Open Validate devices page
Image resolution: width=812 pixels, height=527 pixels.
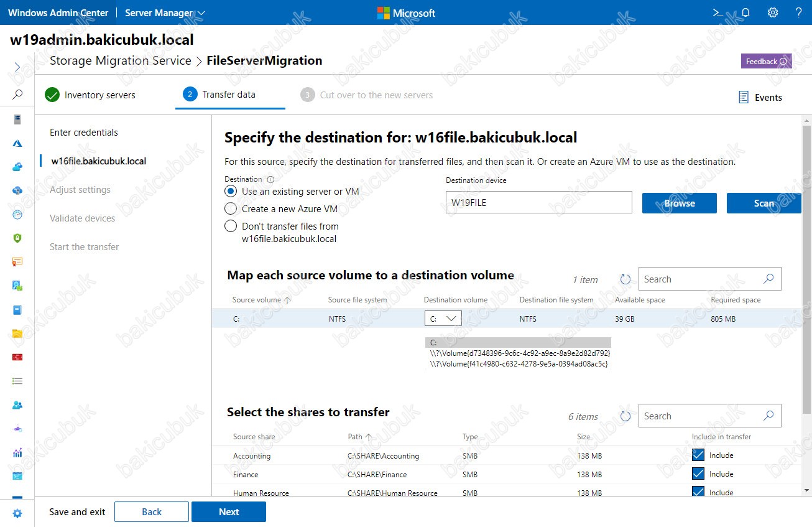[x=83, y=218]
